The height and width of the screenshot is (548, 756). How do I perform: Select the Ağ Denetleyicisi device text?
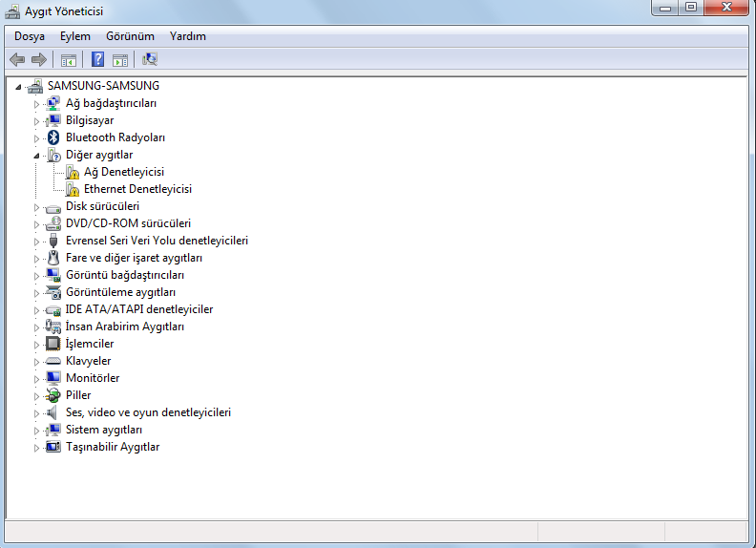[124, 172]
